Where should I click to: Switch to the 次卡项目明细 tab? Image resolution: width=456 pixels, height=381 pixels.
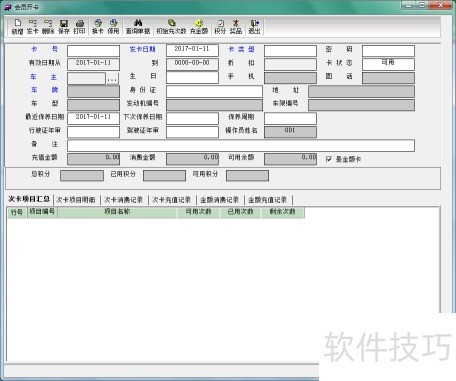[x=76, y=200]
